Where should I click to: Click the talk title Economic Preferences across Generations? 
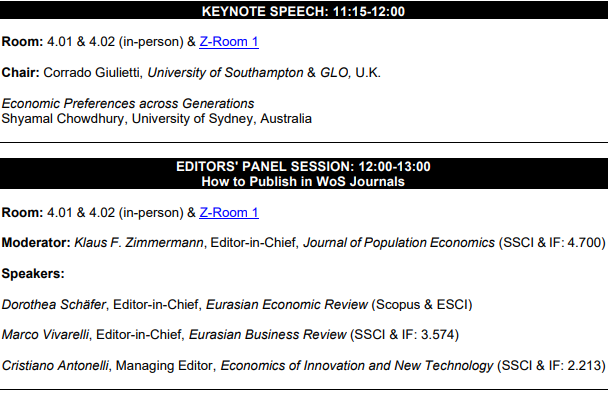coord(128,104)
